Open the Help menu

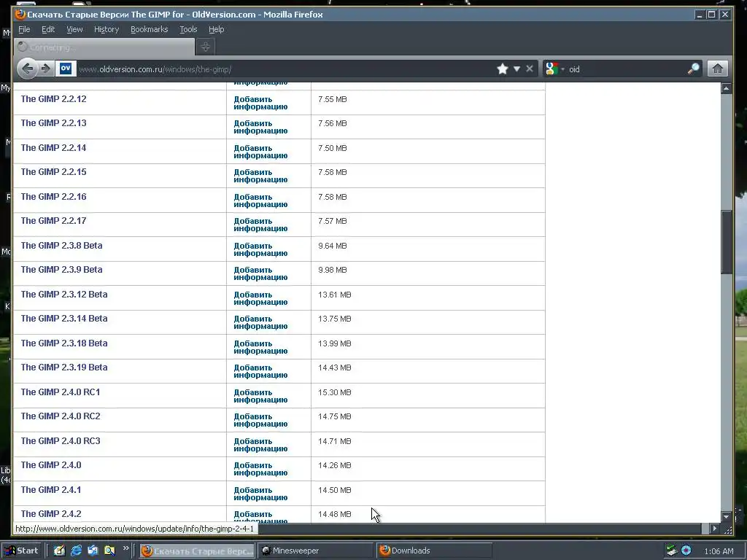coord(216,29)
